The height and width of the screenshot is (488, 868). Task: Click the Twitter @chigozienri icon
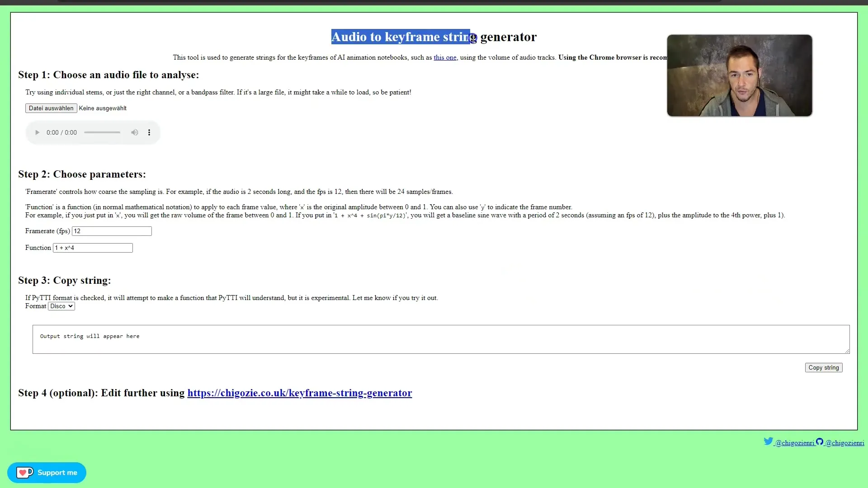click(x=769, y=441)
